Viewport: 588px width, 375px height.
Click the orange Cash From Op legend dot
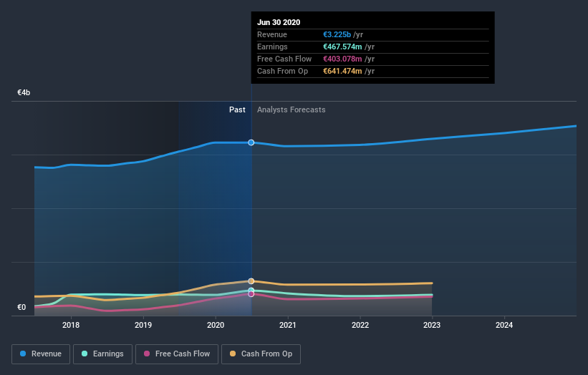click(233, 354)
